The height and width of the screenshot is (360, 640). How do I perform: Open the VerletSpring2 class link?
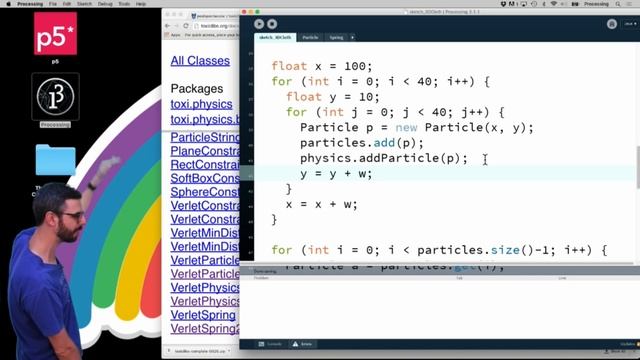205,329
